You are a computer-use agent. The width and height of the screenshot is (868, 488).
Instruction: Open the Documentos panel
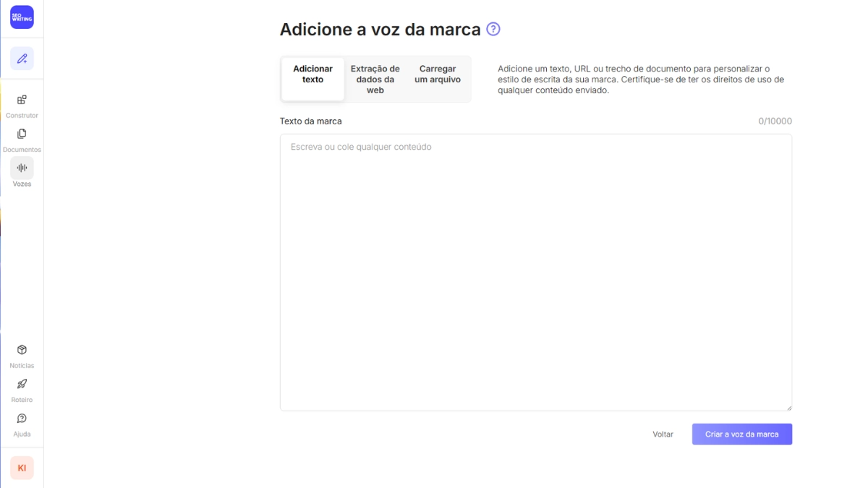[22, 139]
